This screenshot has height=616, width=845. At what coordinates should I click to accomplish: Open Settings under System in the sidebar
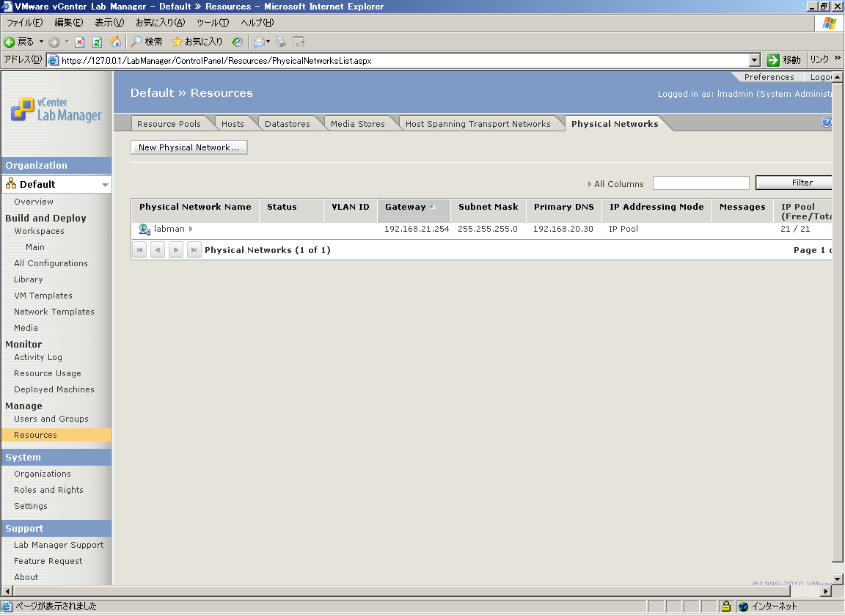pos(31,506)
